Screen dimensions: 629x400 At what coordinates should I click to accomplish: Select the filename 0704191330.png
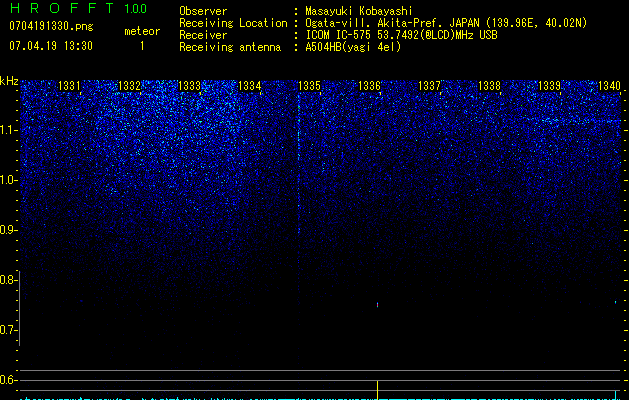tap(51, 27)
